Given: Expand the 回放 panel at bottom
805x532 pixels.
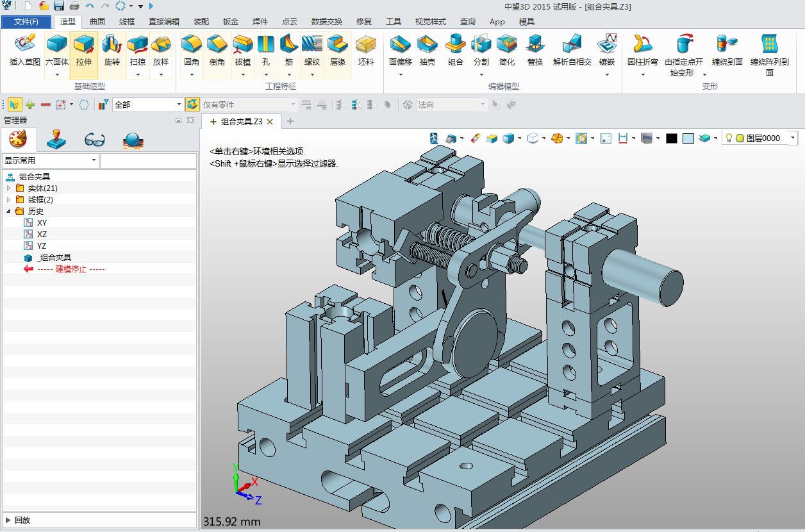Looking at the screenshot, I should pos(8,520).
